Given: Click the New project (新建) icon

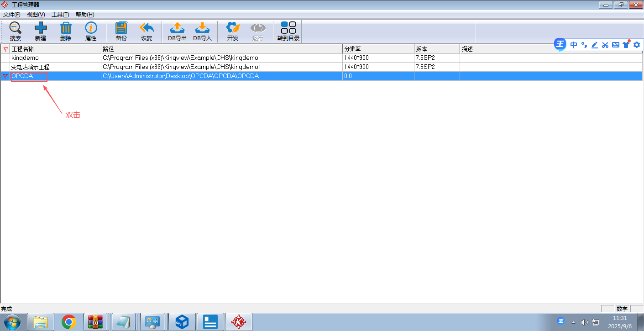Looking at the screenshot, I should tap(41, 32).
